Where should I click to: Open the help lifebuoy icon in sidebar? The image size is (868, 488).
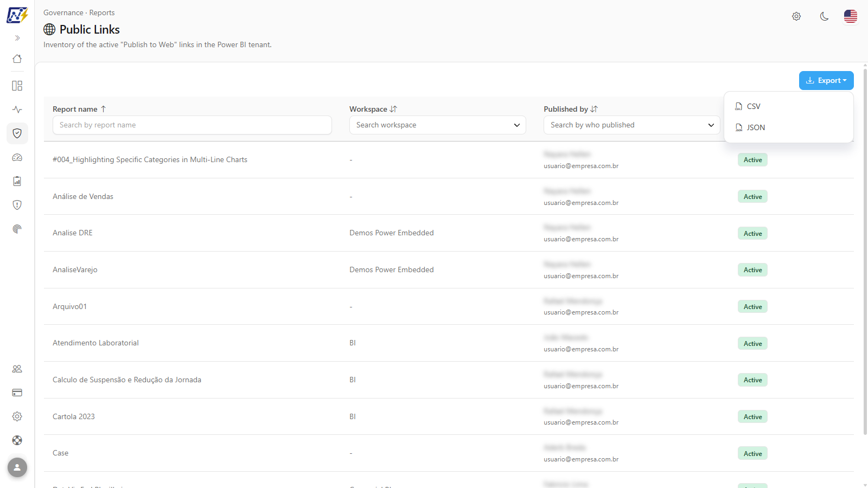pos(17,440)
